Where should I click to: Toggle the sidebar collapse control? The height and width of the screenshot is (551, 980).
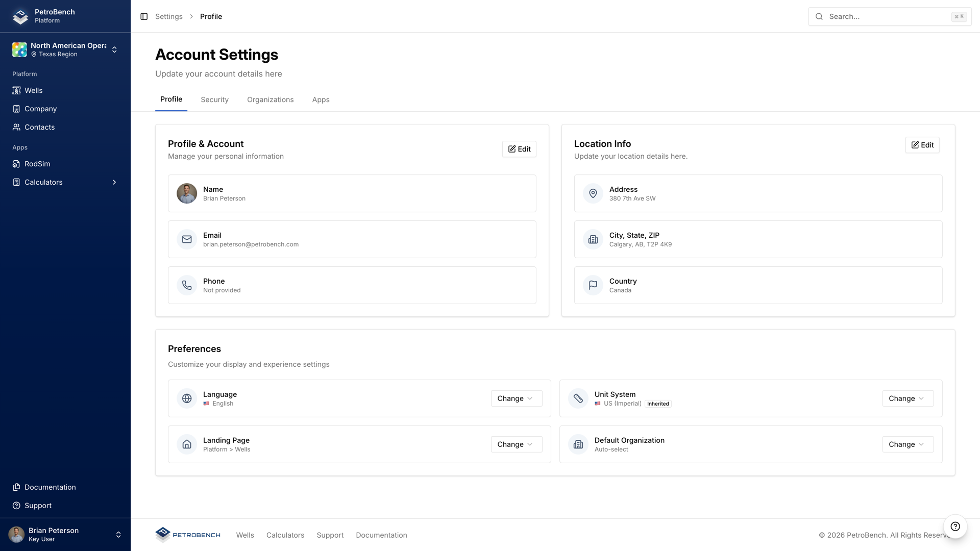pyautogui.click(x=143, y=16)
